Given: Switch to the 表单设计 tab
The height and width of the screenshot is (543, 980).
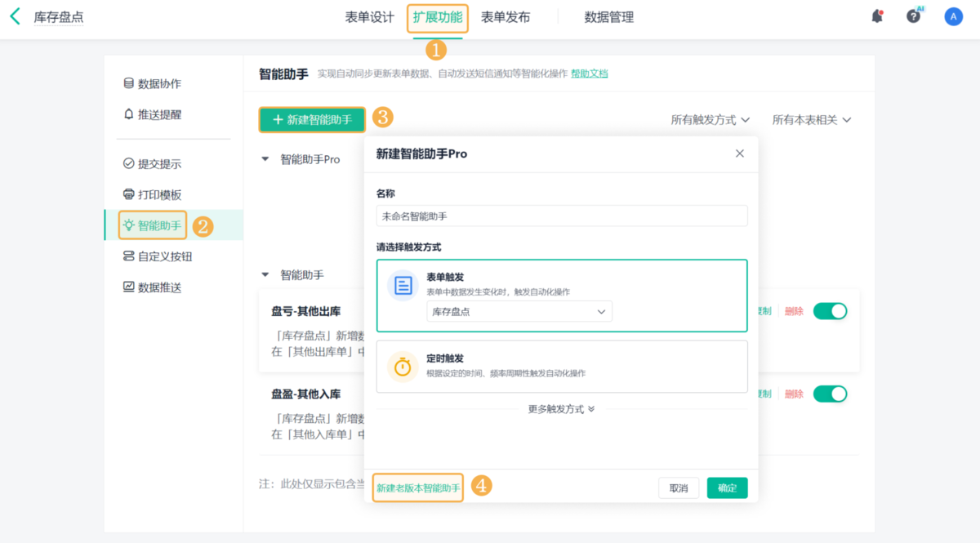Looking at the screenshot, I should pyautogui.click(x=370, y=17).
